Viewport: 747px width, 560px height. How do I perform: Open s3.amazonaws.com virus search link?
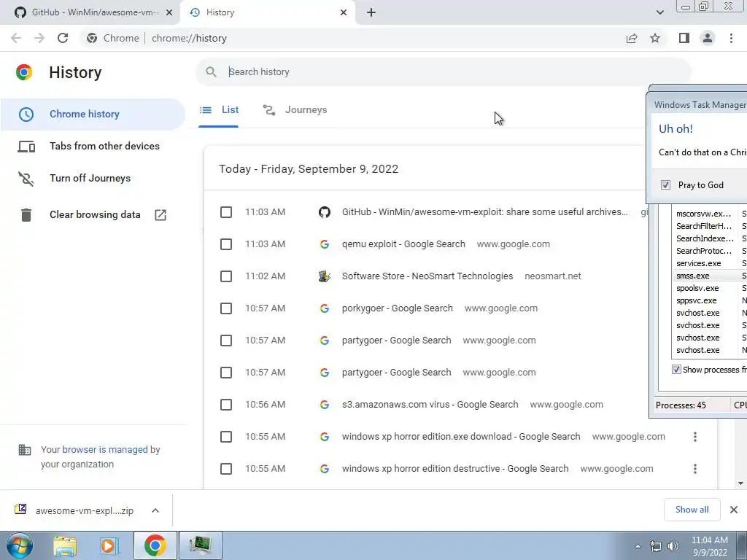(x=430, y=405)
